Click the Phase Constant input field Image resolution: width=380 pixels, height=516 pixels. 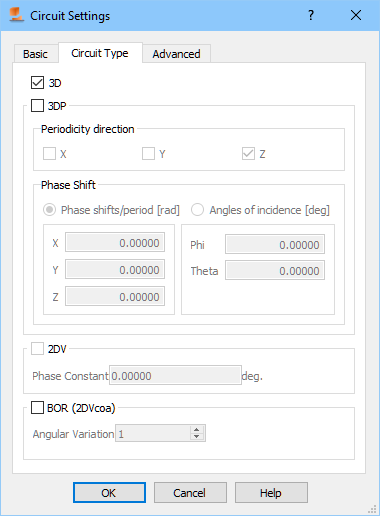tap(175, 376)
